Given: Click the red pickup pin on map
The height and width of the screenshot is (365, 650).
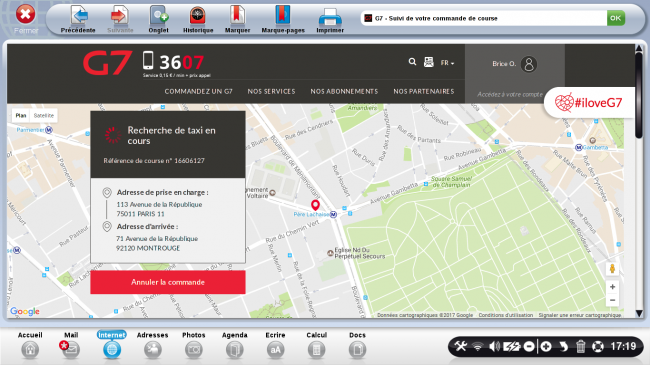Looking at the screenshot, I should coord(315,205).
